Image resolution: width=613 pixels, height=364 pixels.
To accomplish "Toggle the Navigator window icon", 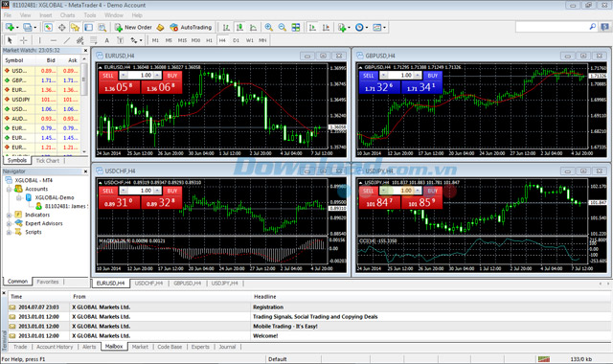I will [x=75, y=28].
